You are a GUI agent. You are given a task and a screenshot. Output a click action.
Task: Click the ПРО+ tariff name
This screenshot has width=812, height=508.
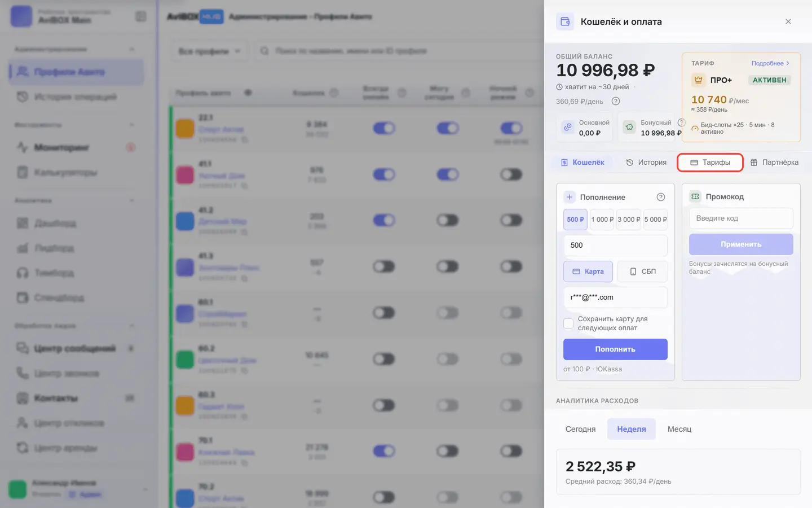[721, 80]
